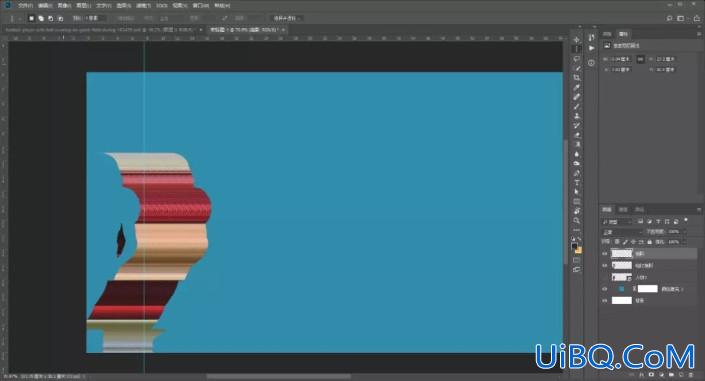Select the Quick Selection wand tool
The height and width of the screenshot is (381, 705).
point(577,68)
